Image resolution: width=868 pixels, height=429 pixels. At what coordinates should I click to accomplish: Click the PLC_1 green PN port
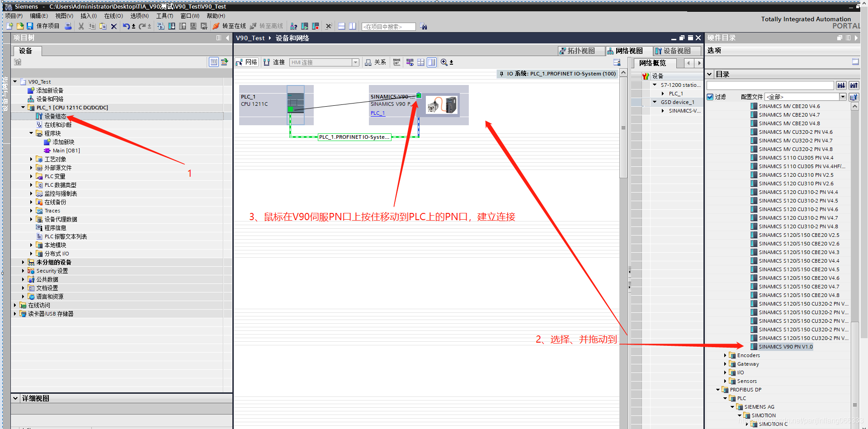click(290, 109)
